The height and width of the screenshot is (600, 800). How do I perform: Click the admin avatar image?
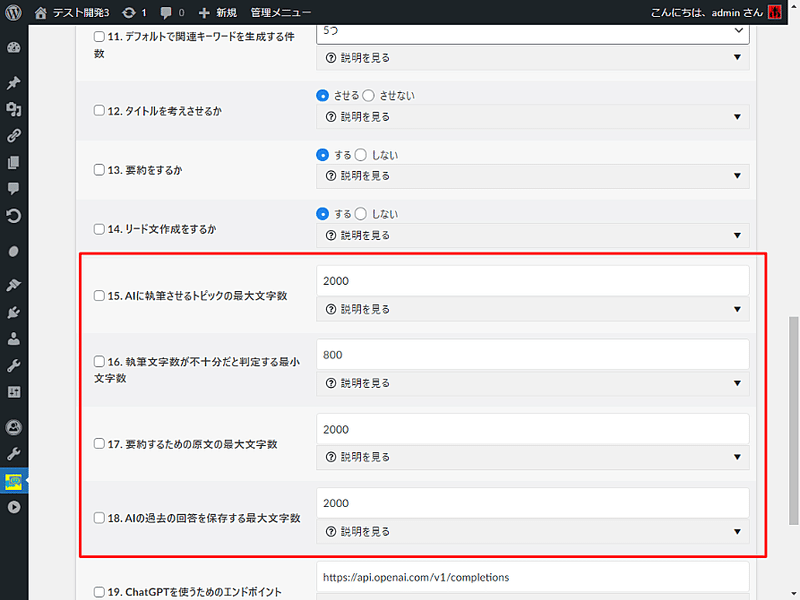click(x=775, y=12)
